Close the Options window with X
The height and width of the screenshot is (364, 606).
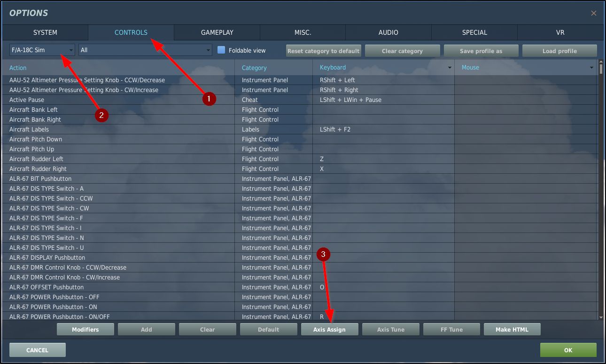pos(593,13)
